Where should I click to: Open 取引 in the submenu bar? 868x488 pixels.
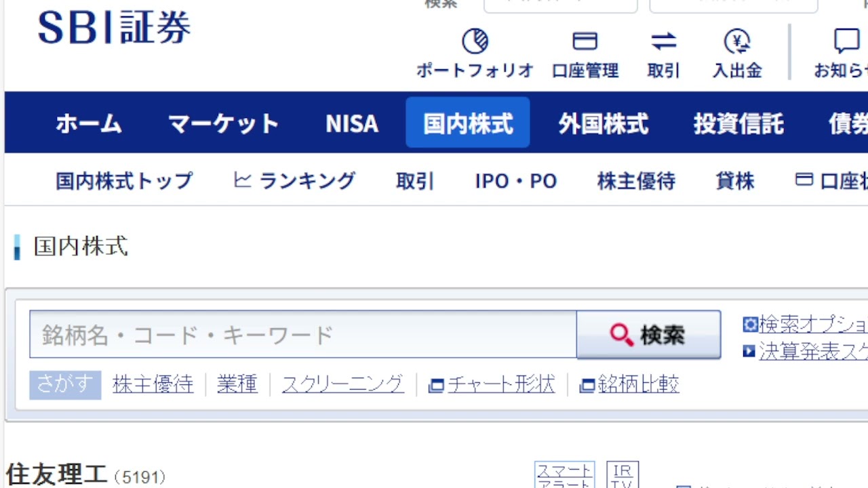click(415, 181)
